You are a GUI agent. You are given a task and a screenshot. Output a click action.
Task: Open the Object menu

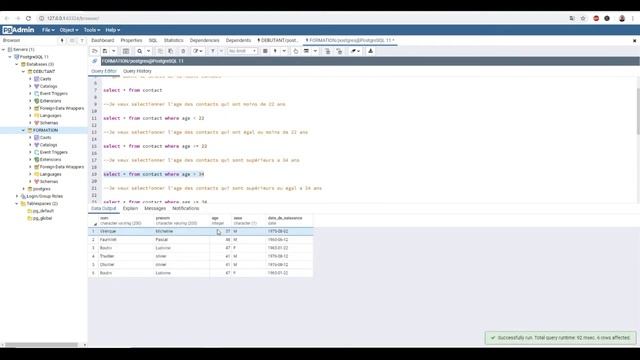[69, 30]
